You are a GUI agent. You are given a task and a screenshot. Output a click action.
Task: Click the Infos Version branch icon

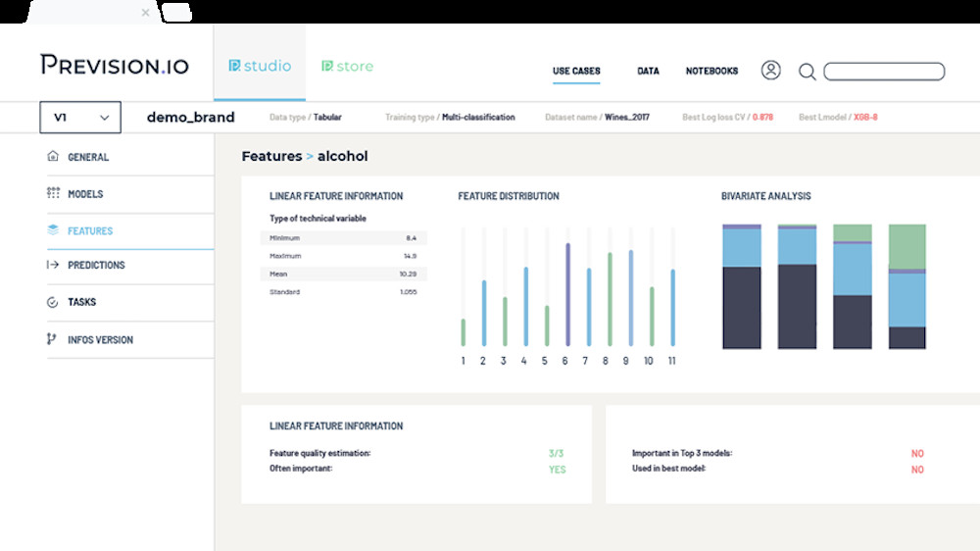point(53,339)
